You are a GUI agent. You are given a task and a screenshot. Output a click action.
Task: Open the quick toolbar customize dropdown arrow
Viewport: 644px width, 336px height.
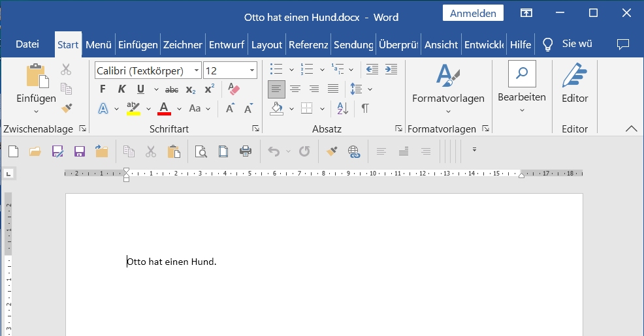(474, 150)
